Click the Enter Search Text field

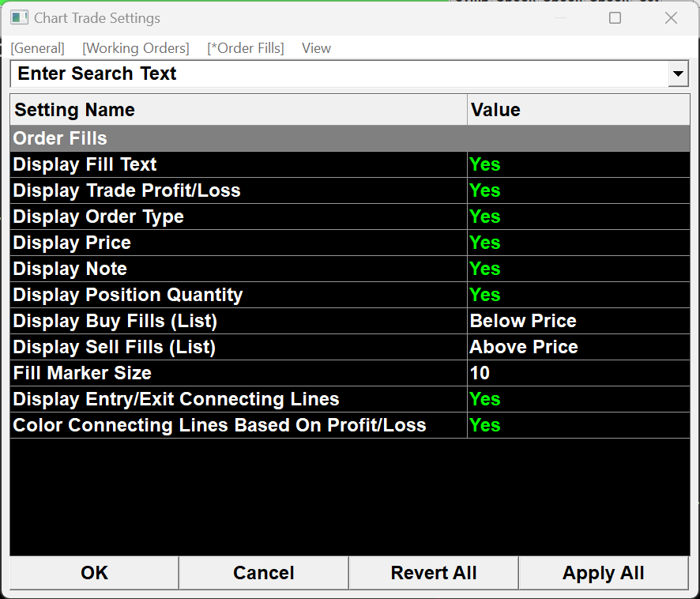pyautogui.click(x=339, y=73)
